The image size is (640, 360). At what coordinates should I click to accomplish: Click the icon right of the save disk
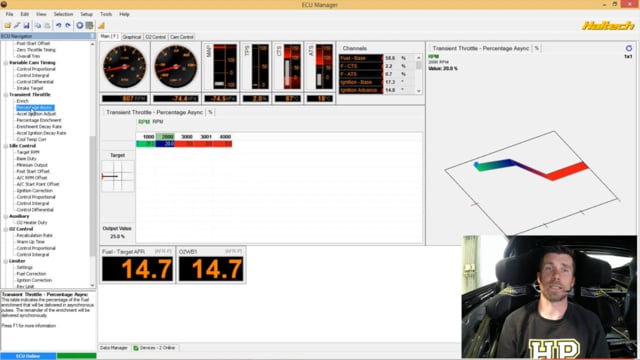tap(38, 25)
